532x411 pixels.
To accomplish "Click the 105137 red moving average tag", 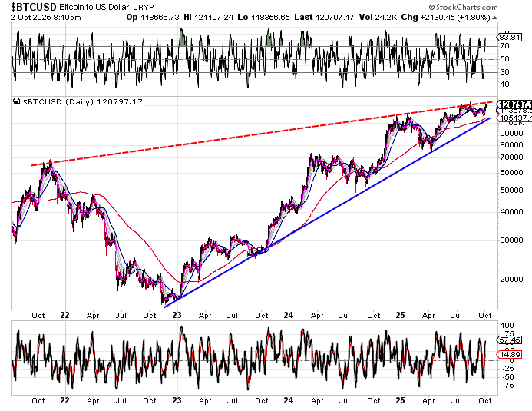I will click(x=513, y=118).
